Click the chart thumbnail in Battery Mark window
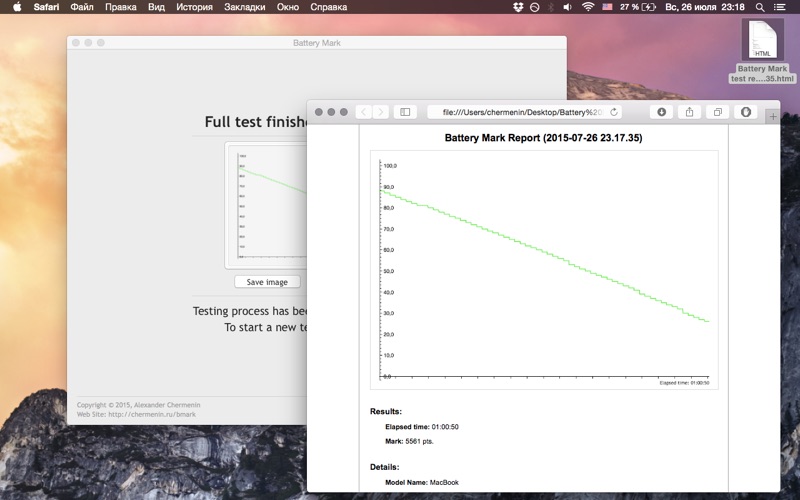Image resolution: width=800 pixels, height=500 pixels. point(266,205)
